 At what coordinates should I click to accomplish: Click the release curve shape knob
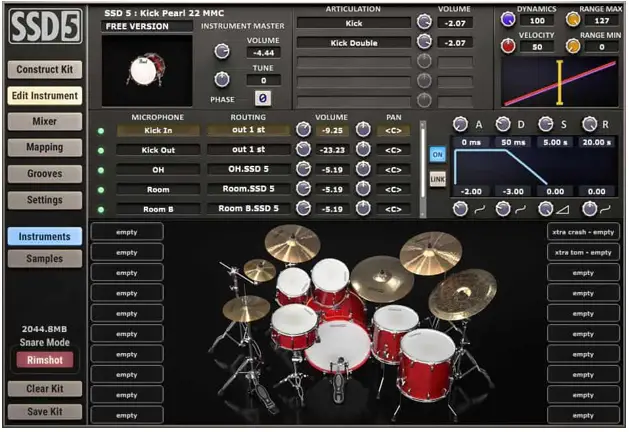(589, 209)
